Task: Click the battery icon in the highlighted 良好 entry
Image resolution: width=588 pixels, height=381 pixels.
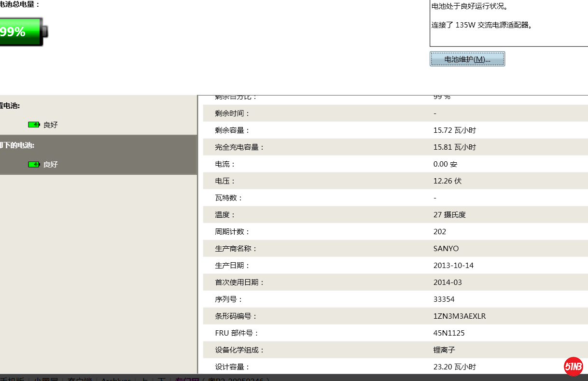Action: (34, 164)
